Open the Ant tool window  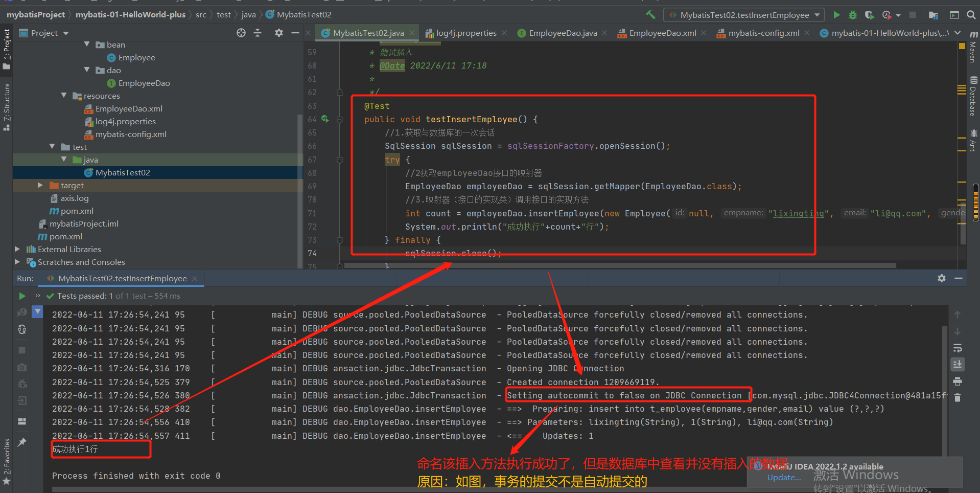(x=973, y=140)
